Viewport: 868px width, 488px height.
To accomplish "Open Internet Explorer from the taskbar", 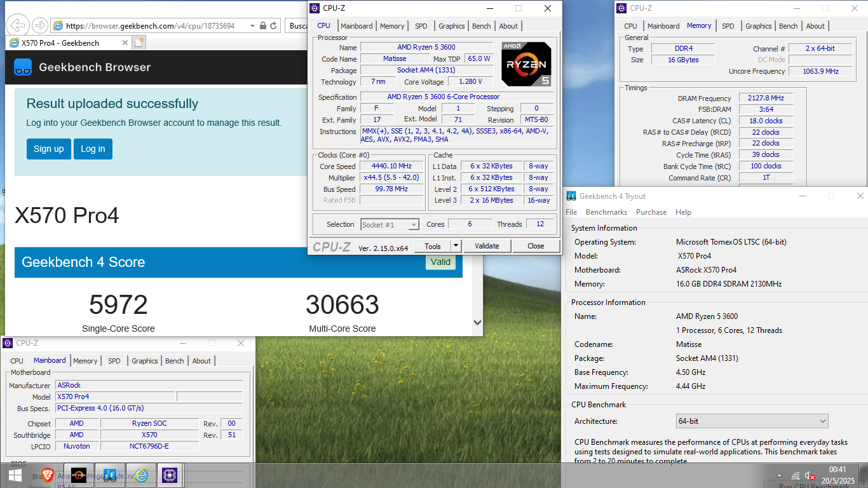I will (140, 475).
